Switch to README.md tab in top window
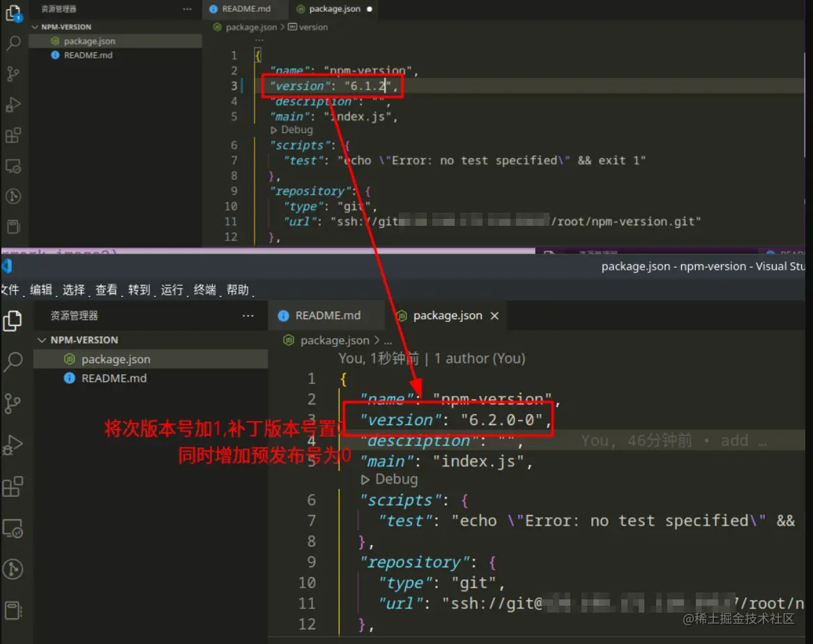This screenshot has width=813, height=644. 244,9
